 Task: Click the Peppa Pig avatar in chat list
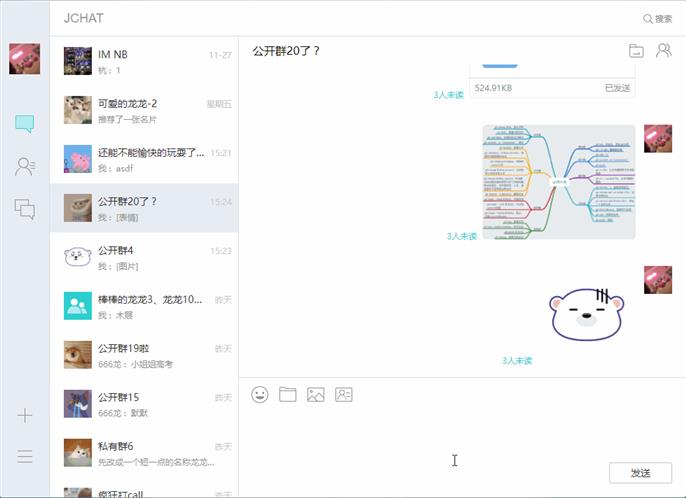coord(78,159)
